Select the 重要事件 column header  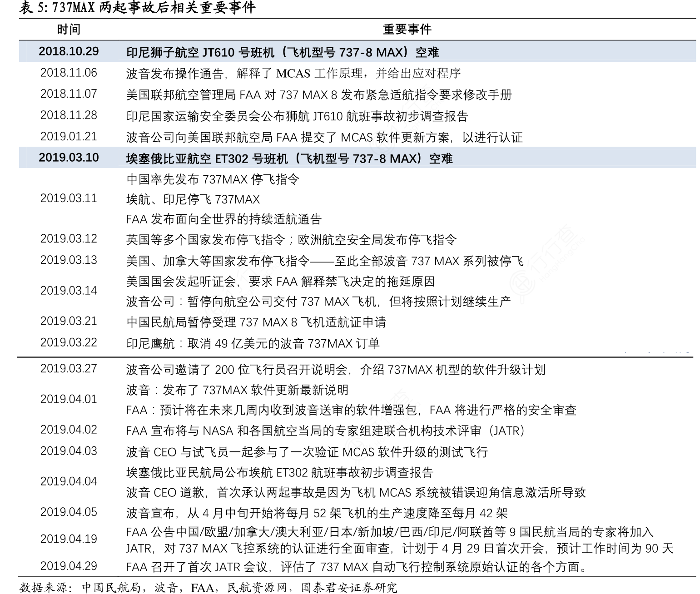coord(407,30)
